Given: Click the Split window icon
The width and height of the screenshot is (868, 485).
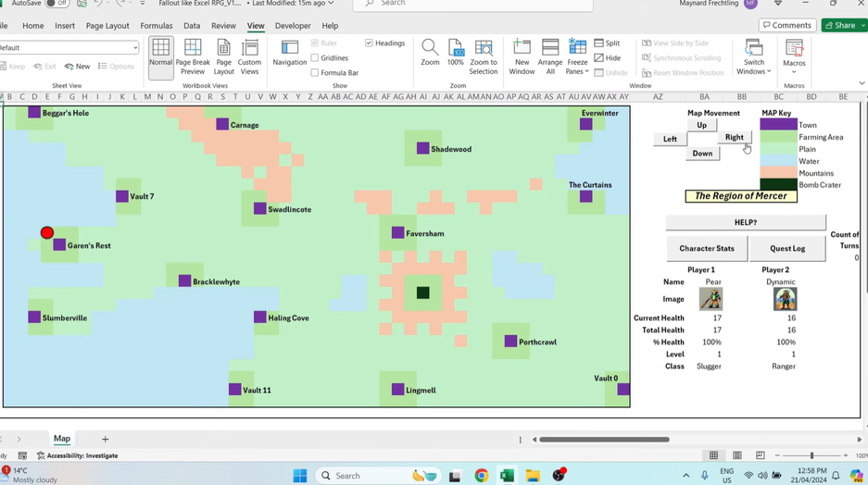Looking at the screenshot, I should [599, 44].
